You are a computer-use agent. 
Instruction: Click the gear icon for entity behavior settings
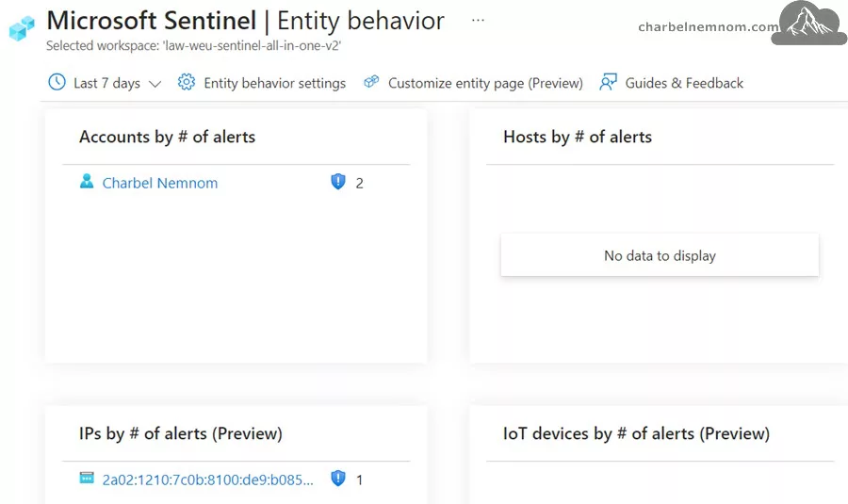coord(187,82)
